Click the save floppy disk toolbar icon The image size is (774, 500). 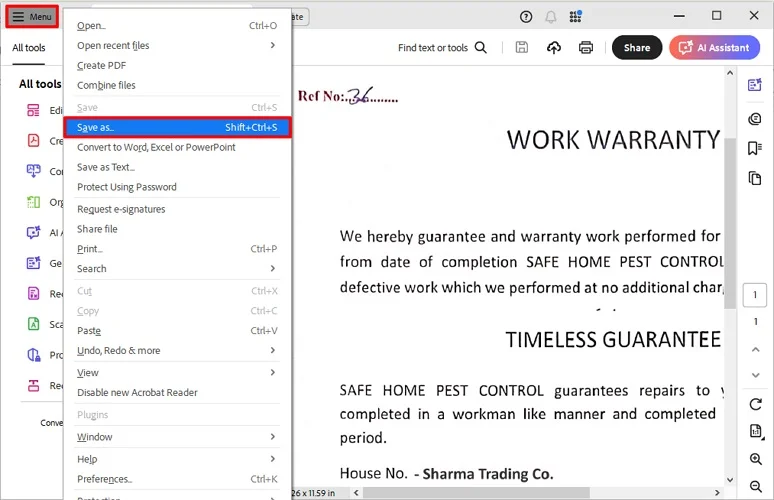click(x=521, y=47)
